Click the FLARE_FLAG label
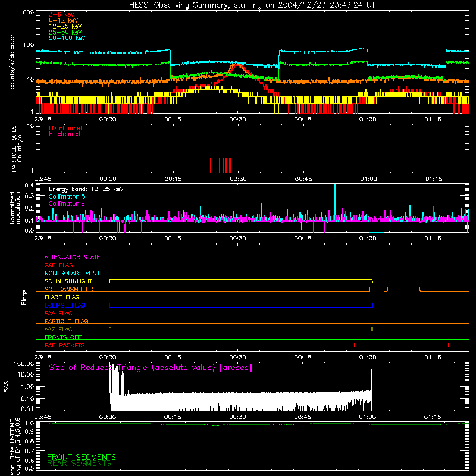The width and height of the screenshot is (476, 476). (62, 297)
